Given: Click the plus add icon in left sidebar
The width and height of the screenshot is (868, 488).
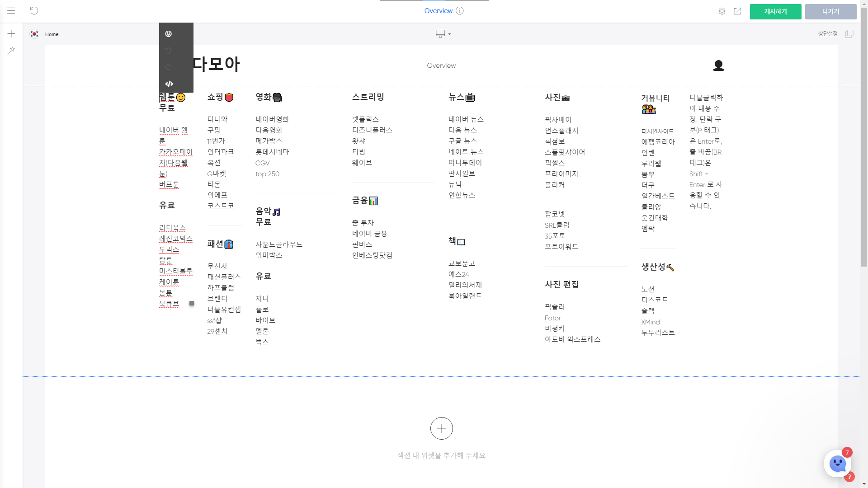Looking at the screenshot, I should tap(11, 34).
